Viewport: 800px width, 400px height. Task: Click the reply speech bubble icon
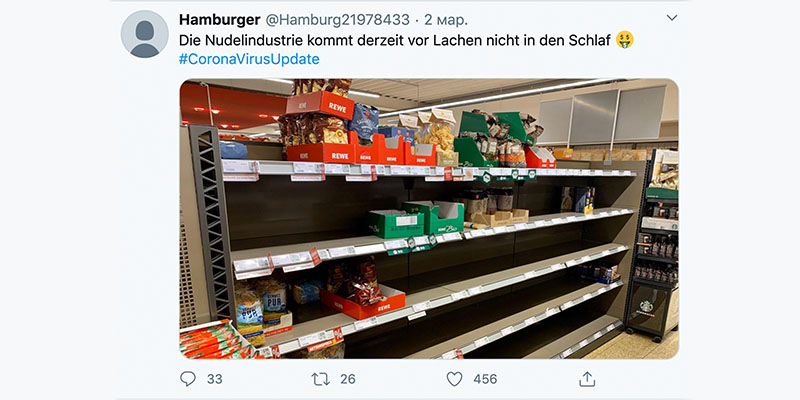(x=188, y=379)
